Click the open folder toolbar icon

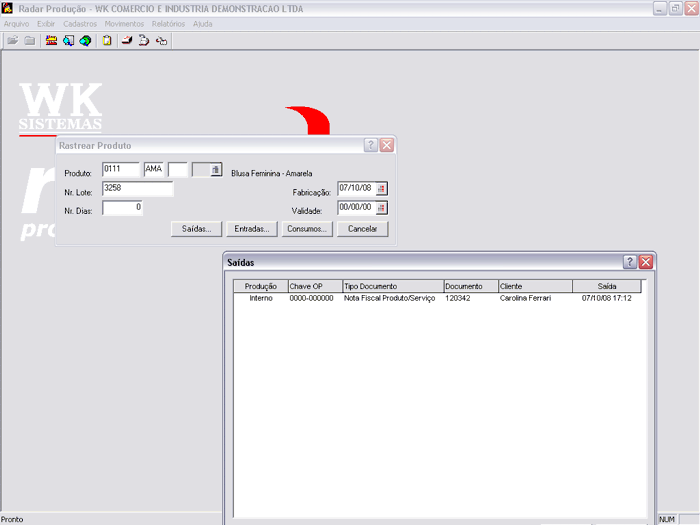click(13, 41)
